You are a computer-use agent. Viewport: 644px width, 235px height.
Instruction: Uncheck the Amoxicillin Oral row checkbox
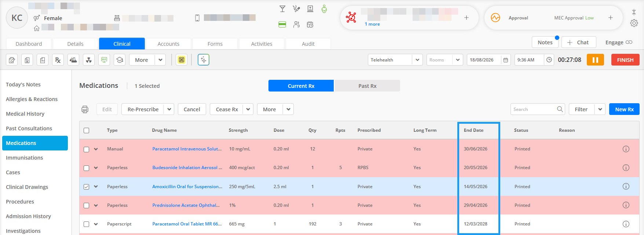[x=86, y=187]
